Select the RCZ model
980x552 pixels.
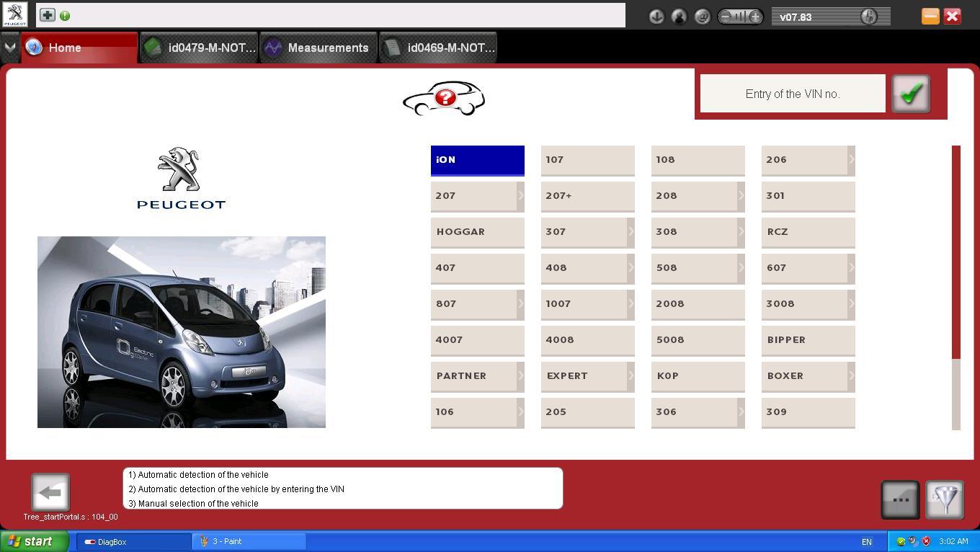(x=808, y=232)
